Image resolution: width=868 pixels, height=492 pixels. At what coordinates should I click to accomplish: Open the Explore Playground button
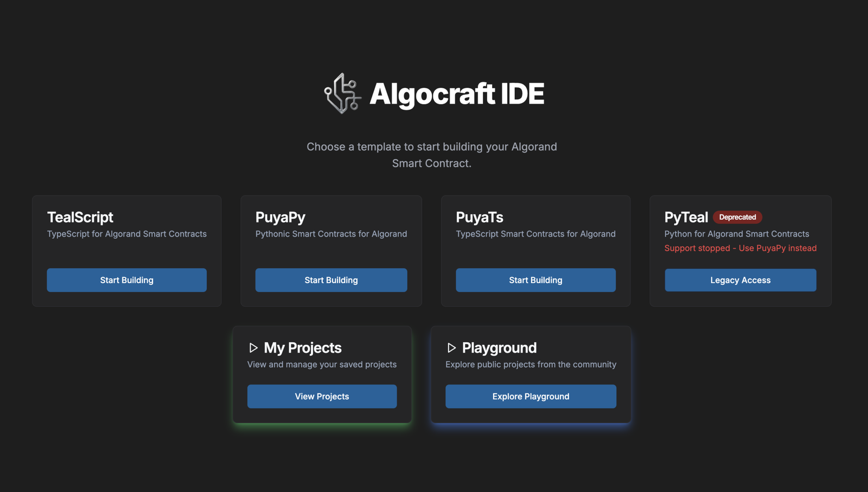531,397
